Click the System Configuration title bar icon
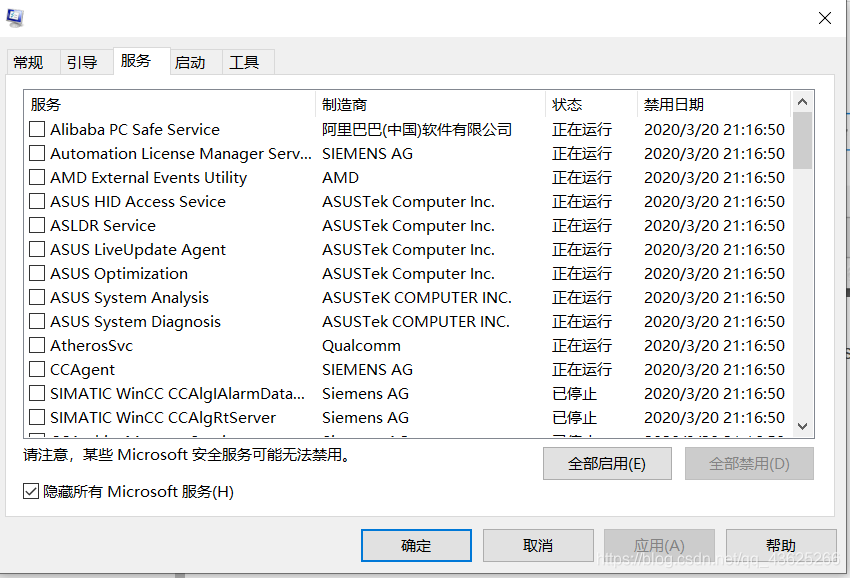 point(15,17)
